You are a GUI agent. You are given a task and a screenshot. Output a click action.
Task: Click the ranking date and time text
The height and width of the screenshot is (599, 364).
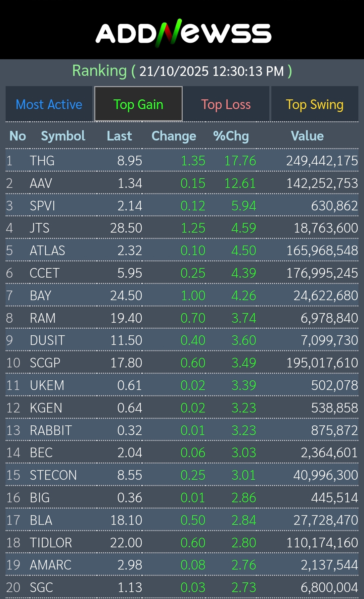212,71
